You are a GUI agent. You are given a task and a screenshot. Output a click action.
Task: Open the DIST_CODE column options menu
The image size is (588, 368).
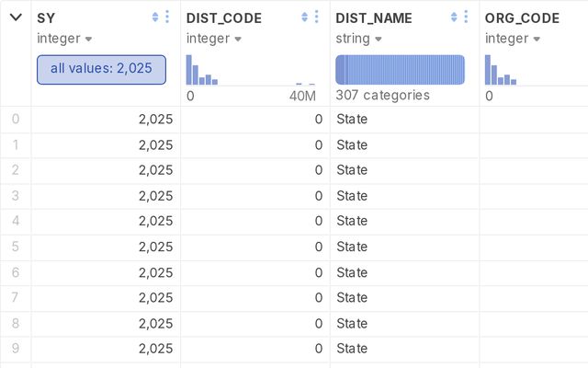316,17
